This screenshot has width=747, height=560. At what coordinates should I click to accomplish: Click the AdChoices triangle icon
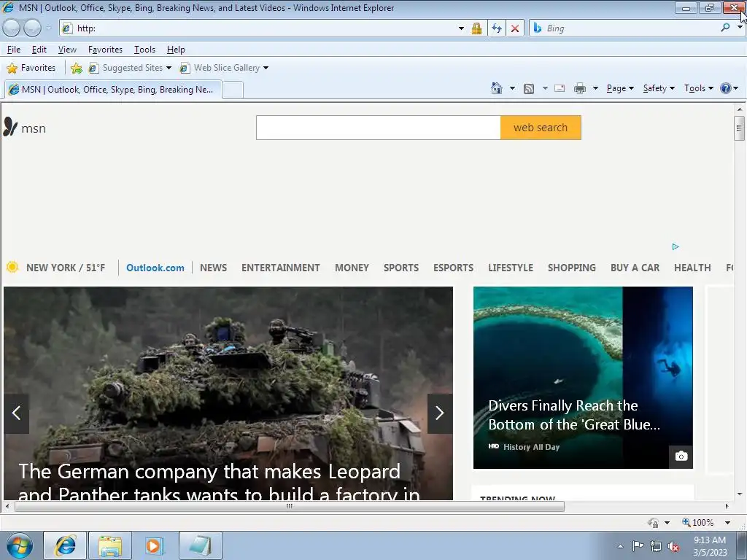coord(676,246)
